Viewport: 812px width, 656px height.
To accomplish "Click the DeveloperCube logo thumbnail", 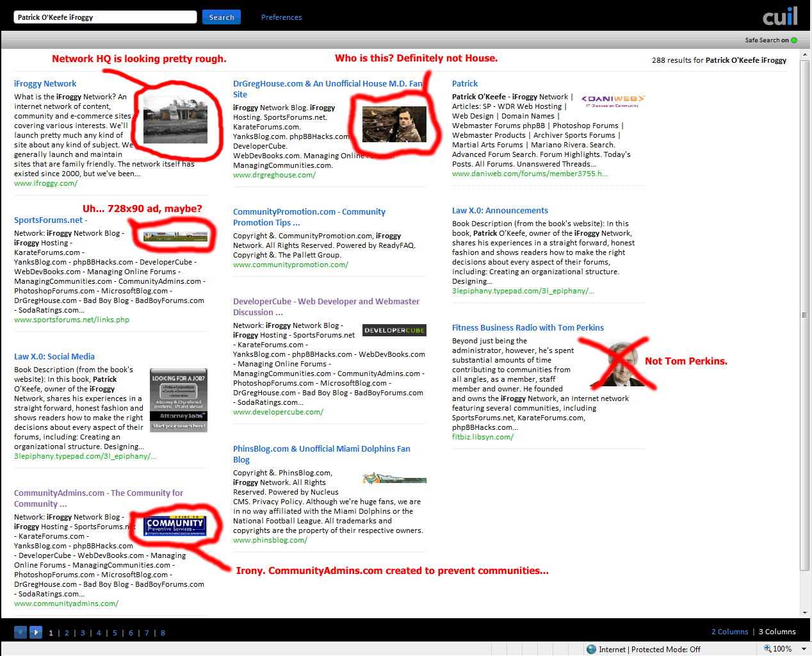I will [x=394, y=331].
